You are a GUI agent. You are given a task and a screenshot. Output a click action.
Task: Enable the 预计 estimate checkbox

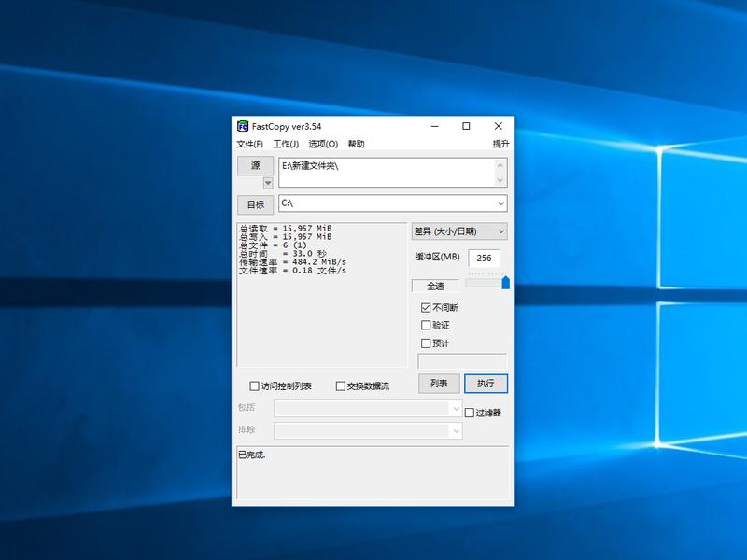(x=425, y=342)
